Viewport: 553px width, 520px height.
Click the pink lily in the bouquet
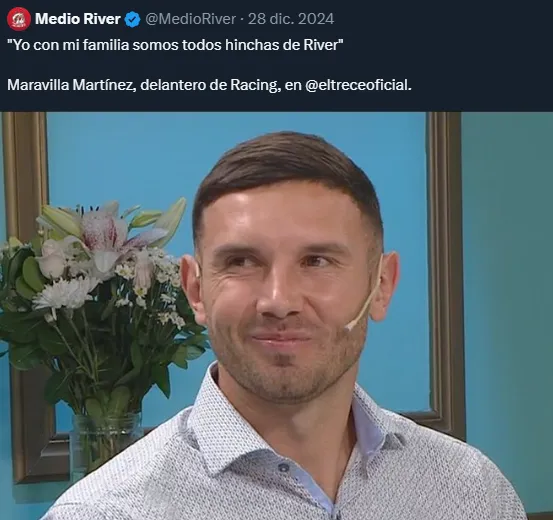coord(106,229)
